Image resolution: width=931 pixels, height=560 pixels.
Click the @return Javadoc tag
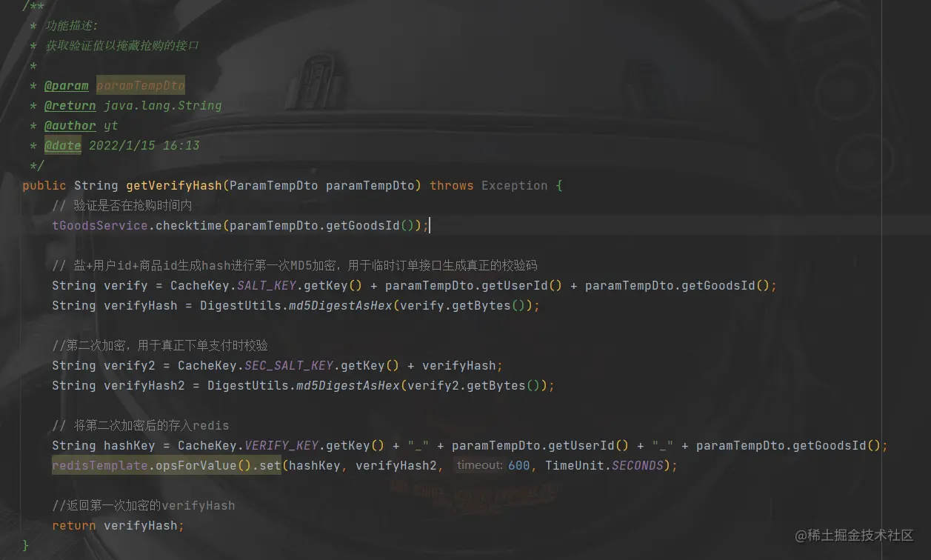(70, 106)
